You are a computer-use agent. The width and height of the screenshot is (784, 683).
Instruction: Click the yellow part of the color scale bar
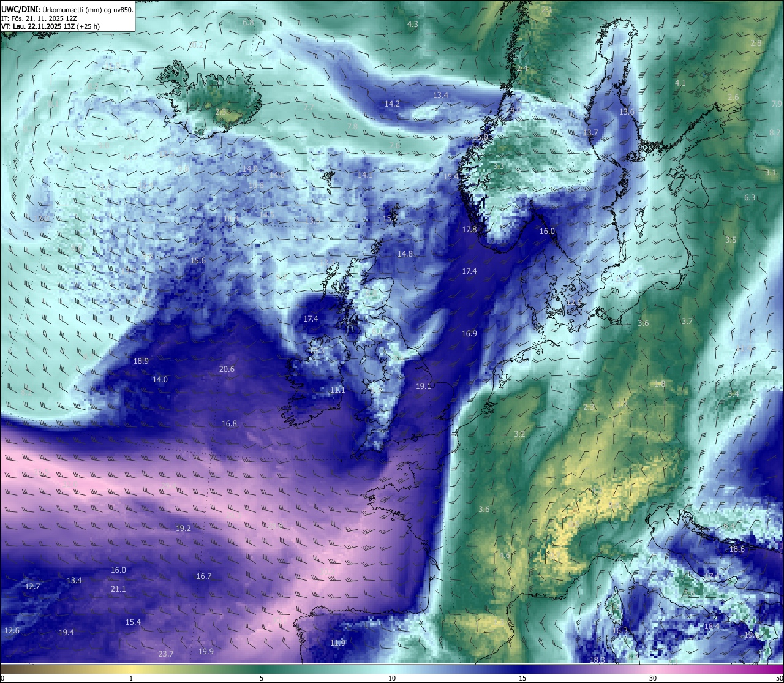tap(131, 669)
